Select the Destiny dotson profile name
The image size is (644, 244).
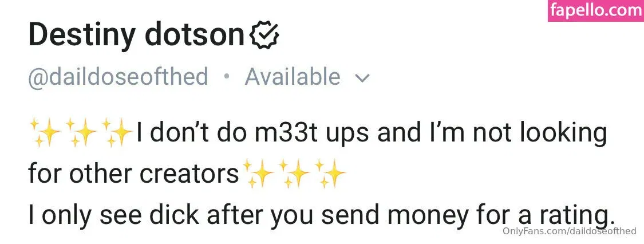(136, 36)
